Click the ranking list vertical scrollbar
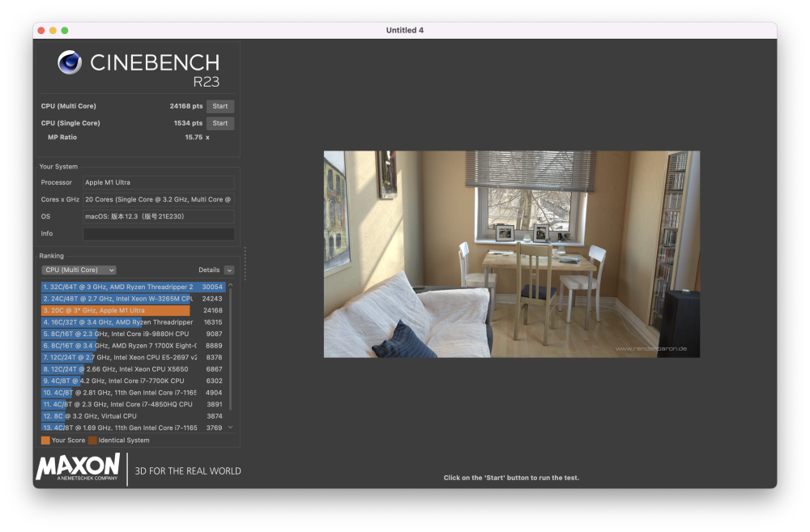This screenshot has width=810, height=532. pos(230,350)
